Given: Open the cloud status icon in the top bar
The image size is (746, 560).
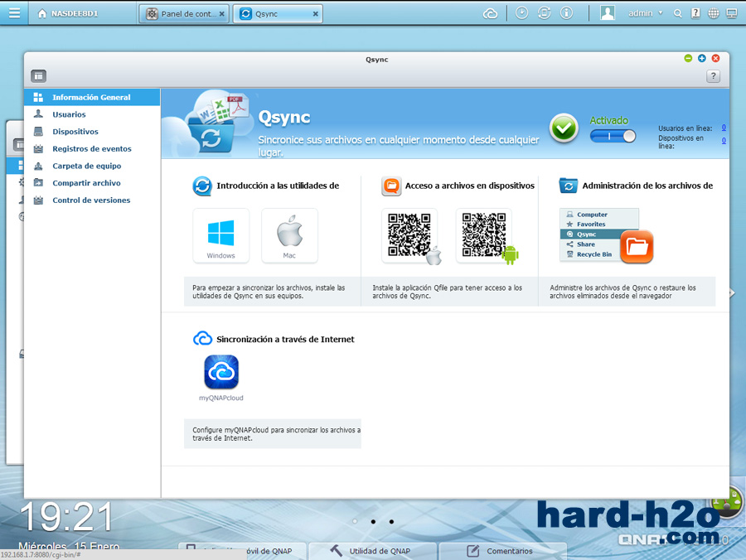Looking at the screenshot, I should point(490,14).
